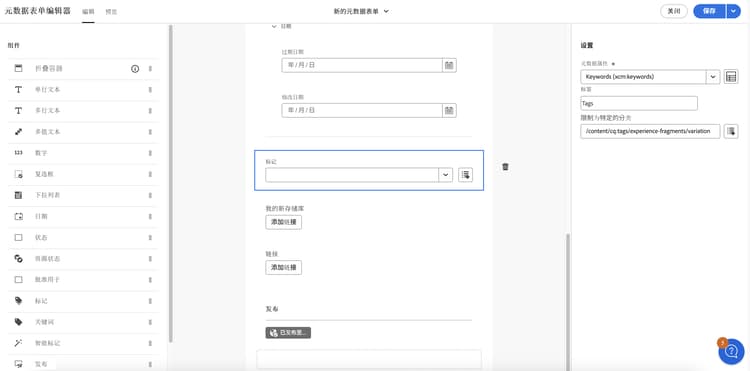Select the 单行文本 single-line text icon

(x=19, y=89)
